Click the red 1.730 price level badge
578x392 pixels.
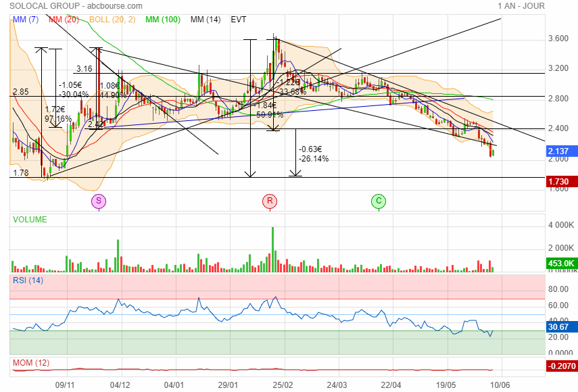tap(561, 182)
